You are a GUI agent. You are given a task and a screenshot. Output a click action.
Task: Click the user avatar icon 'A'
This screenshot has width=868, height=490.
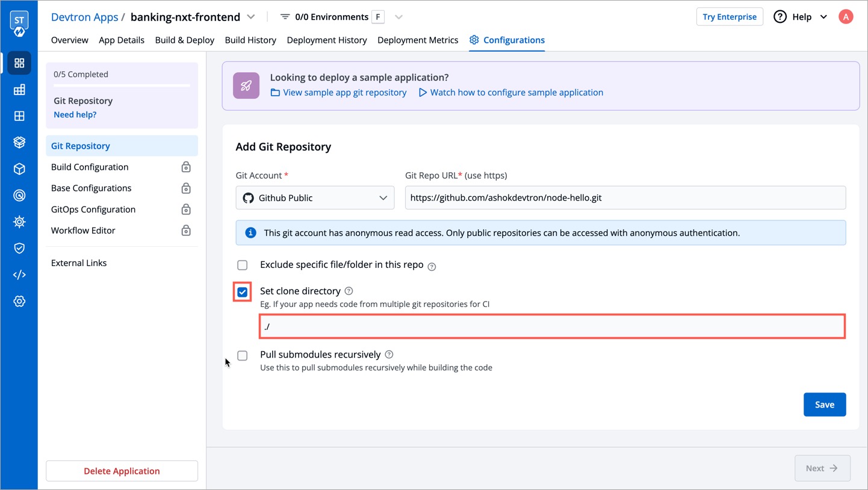(x=846, y=17)
